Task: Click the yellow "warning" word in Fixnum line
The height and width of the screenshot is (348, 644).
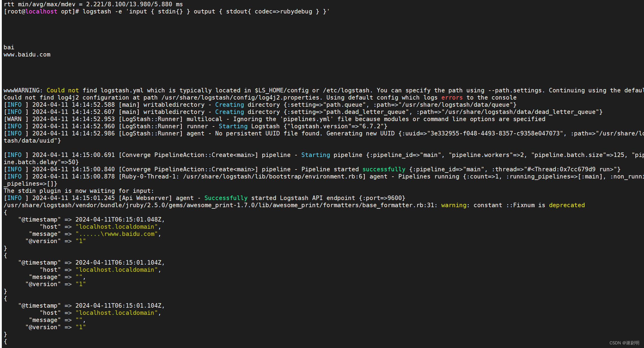Action: point(454,205)
